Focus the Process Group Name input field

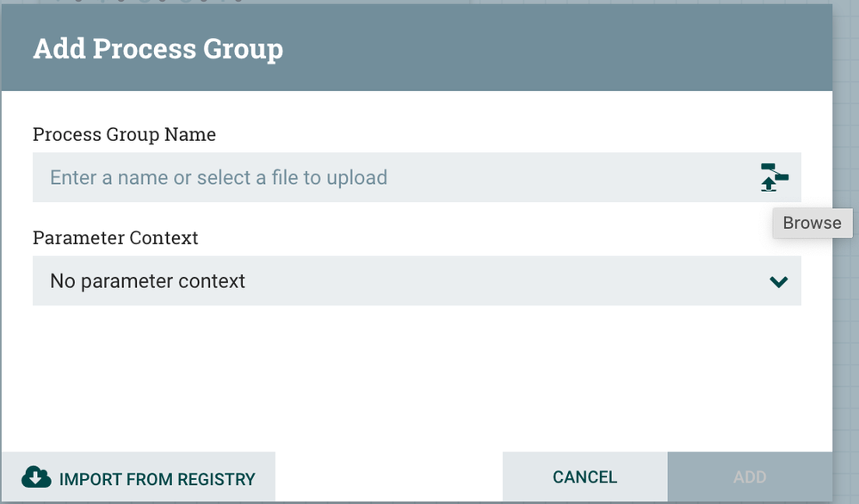coord(387,177)
